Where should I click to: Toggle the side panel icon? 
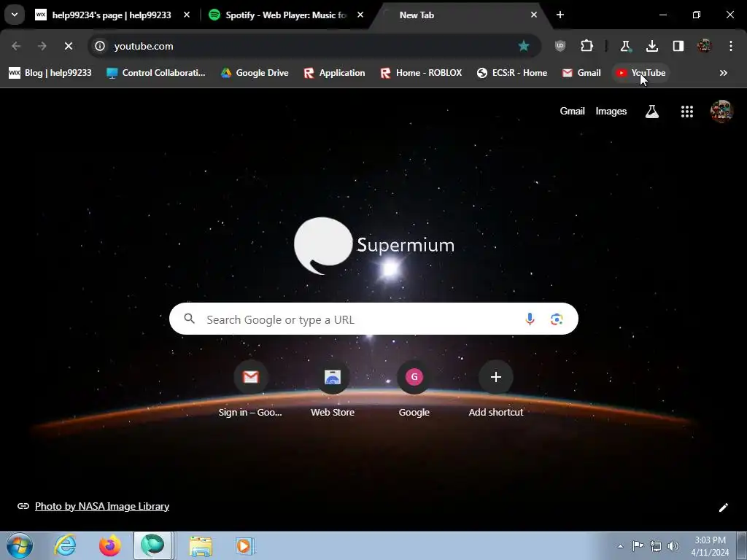coord(678,46)
